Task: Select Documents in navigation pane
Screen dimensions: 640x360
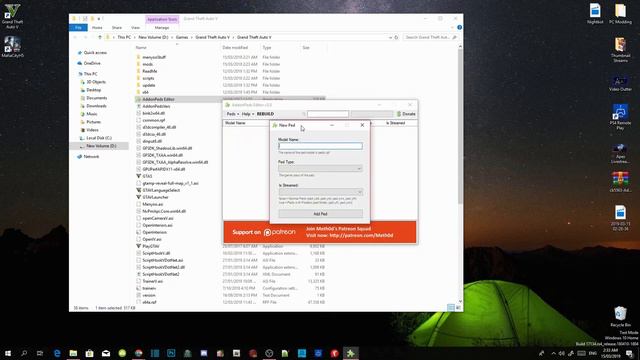Action: coord(97,98)
